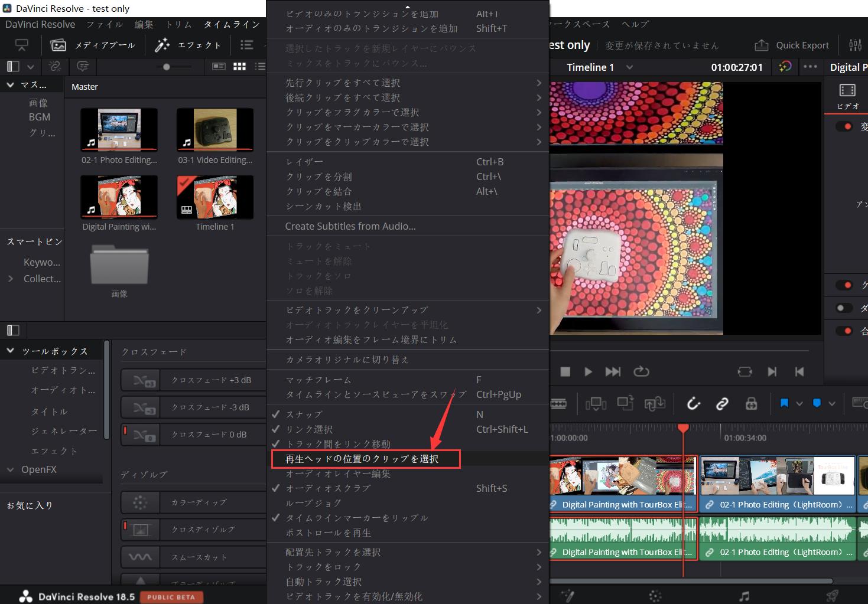
Task: Open the marker color dropdown arrow
Action: 832,404
